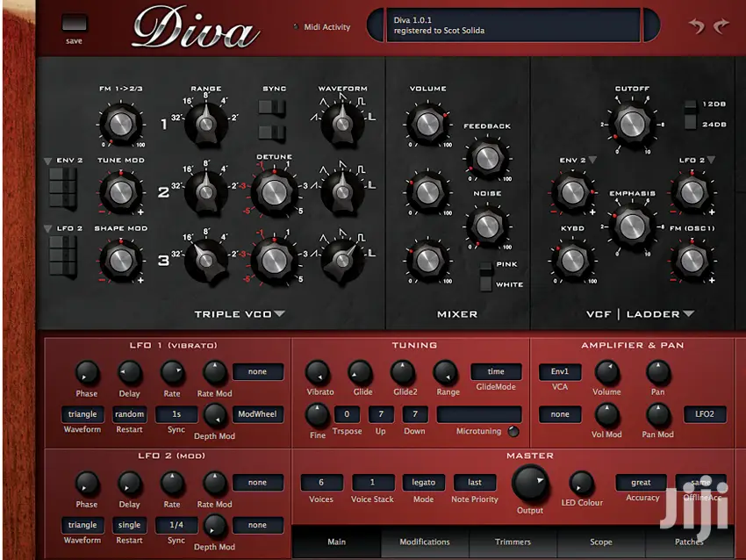Click oscillator 1 Range knob
Viewport: 746px width, 560px height.
point(206,124)
